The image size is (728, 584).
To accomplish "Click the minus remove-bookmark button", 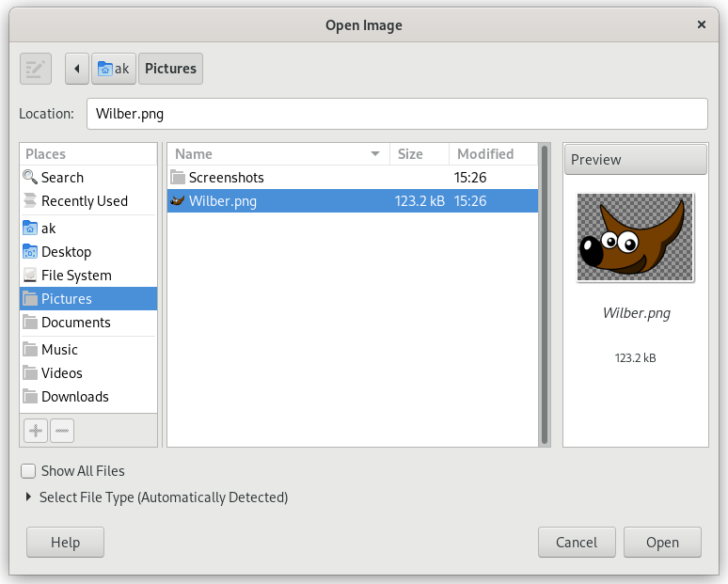I will click(x=62, y=431).
